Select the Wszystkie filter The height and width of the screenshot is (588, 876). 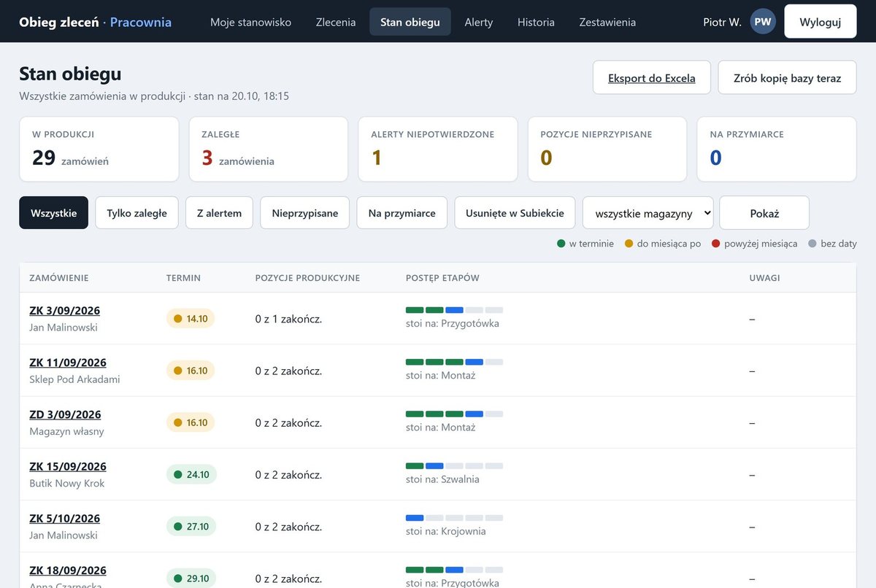coord(53,213)
